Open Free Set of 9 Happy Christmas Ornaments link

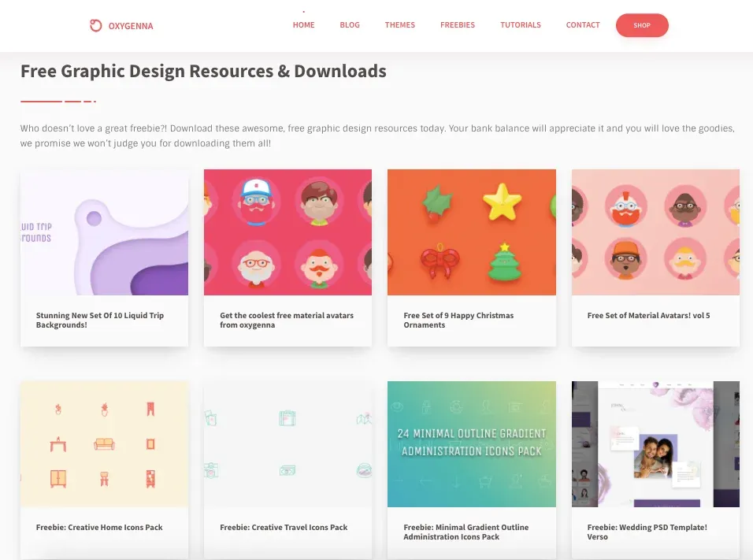pos(458,320)
